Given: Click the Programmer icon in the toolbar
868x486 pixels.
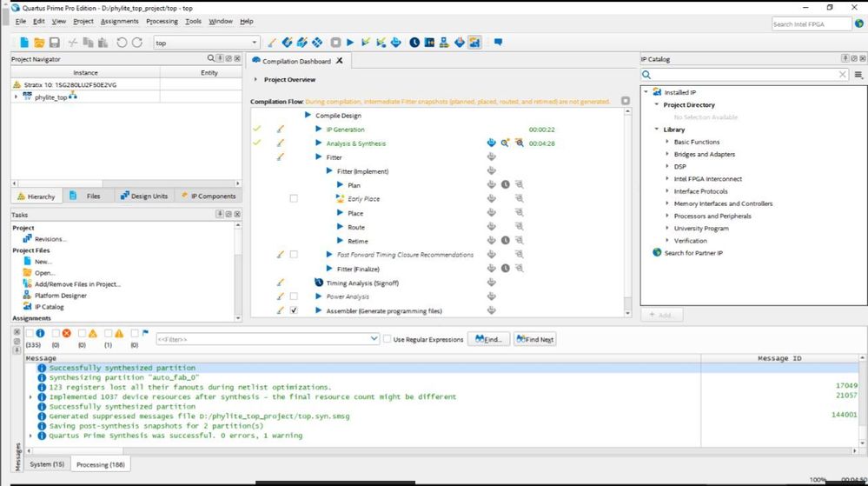Looking at the screenshot, I should (x=459, y=42).
